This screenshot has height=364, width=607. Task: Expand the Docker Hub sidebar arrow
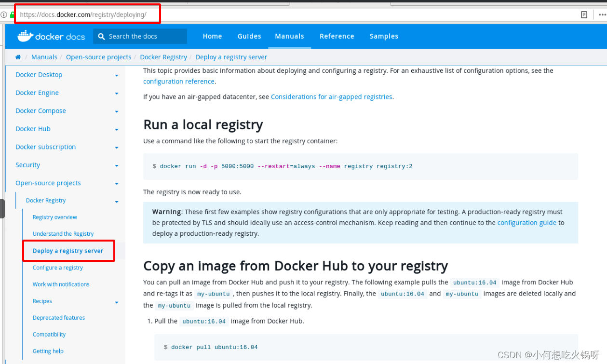pos(117,130)
